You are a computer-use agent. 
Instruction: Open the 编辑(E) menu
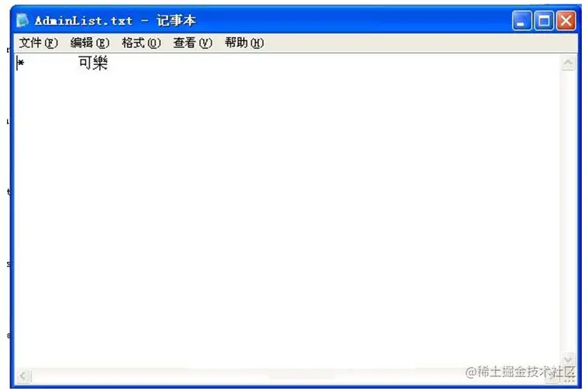(x=90, y=43)
